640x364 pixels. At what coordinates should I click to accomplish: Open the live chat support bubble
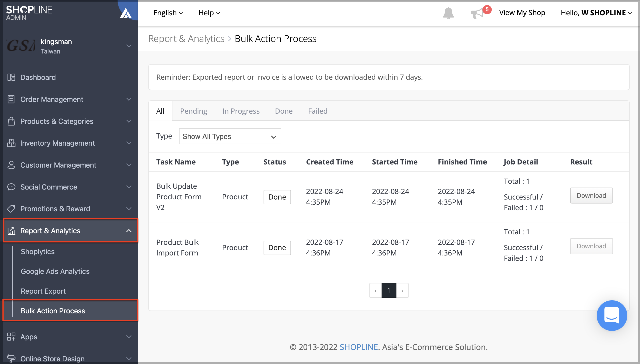point(612,315)
